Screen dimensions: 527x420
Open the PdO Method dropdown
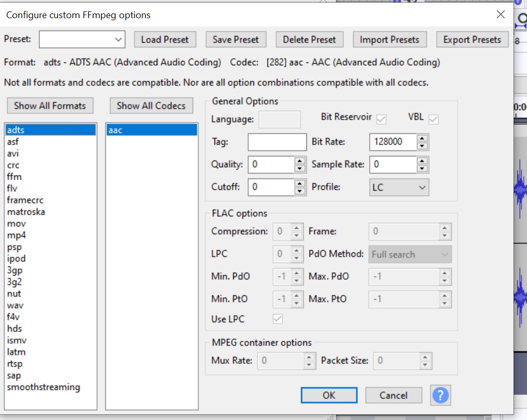point(410,254)
